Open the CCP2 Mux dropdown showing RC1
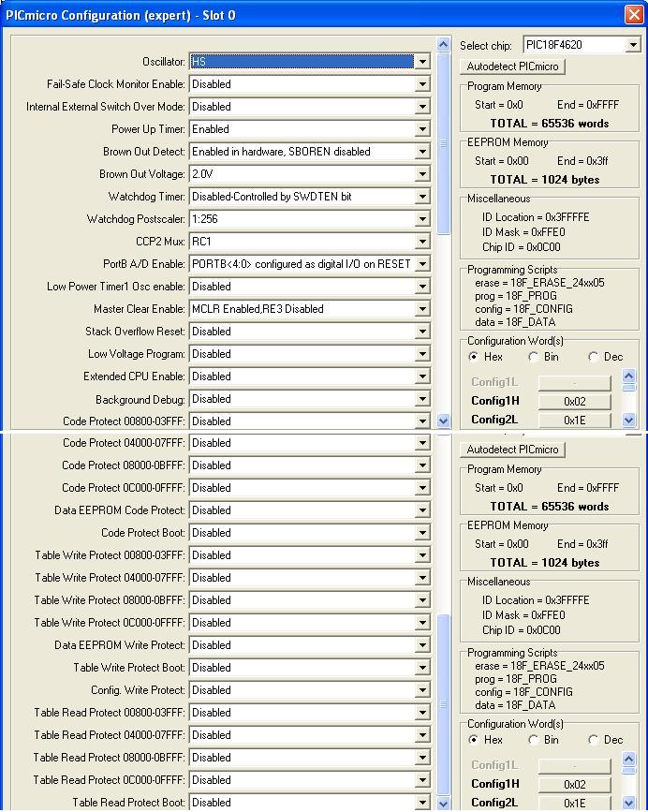This screenshot has height=812, width=648. pos(310,242)
